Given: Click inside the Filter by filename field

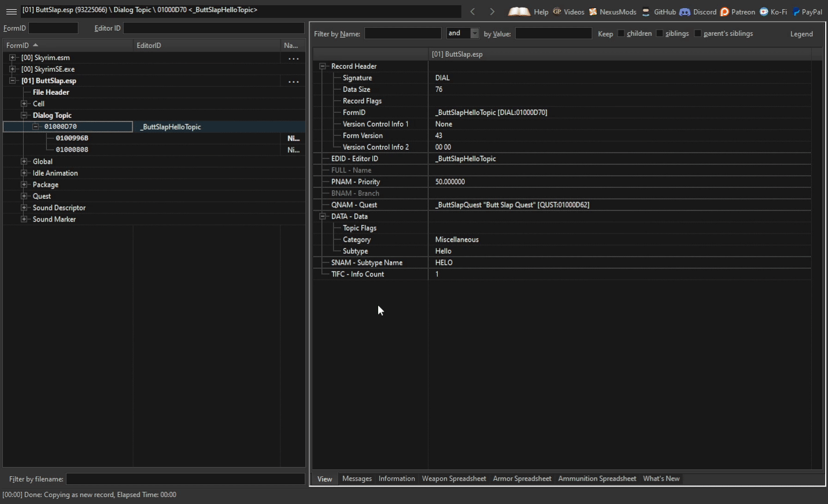Looking at the screenshot, I should 185,479.
